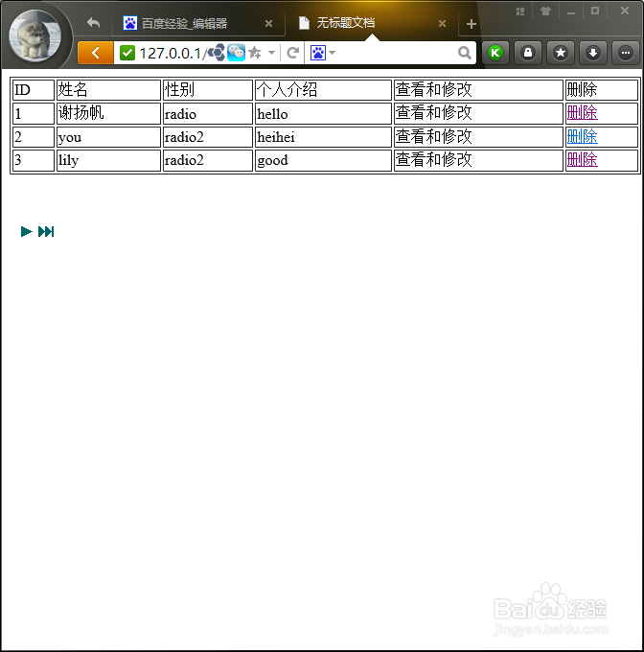Click the ID column header
The width and height of the screenshot is (644, 652).
34,90
